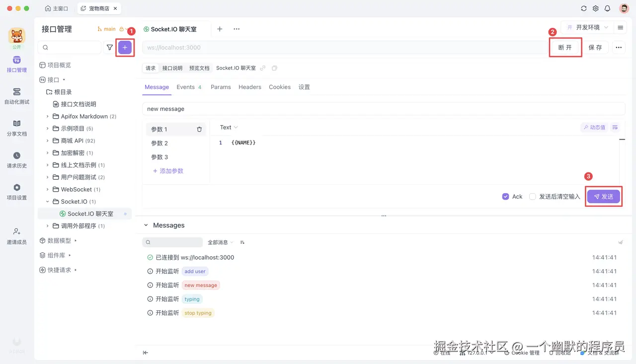Open 请求历史 in the left sidebar
636x364 pixels.
click(x=17, y=160)
